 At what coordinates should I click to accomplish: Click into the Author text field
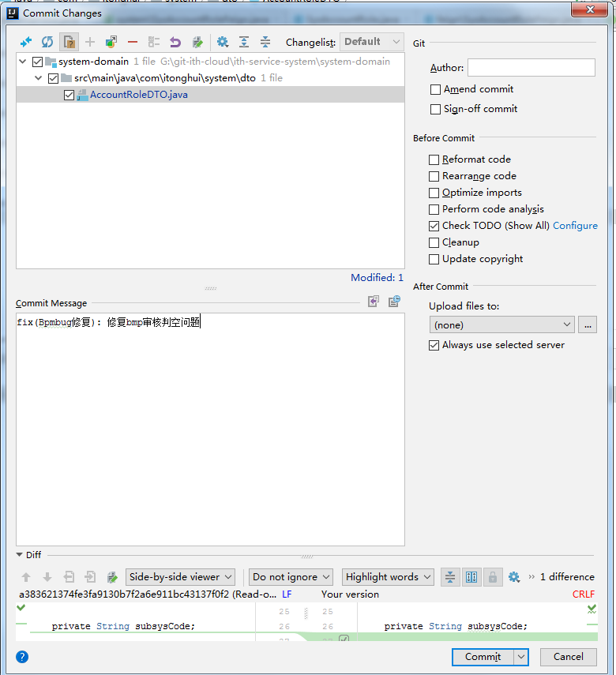(531, 68)
